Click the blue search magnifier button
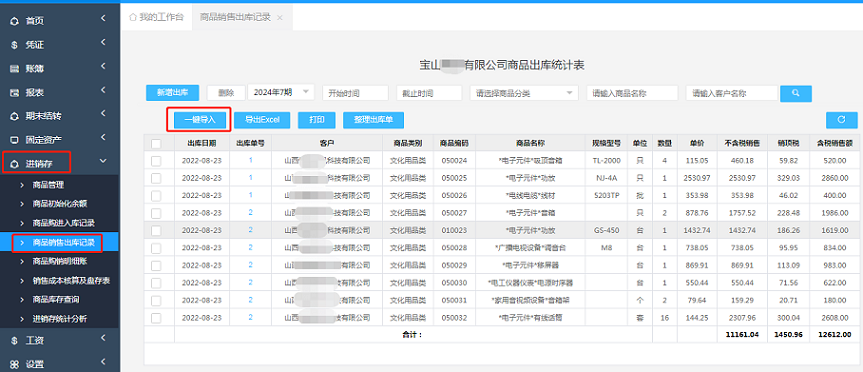Image resolution: width=863 pixels, height=372 pixels. [x=795, y=93]
